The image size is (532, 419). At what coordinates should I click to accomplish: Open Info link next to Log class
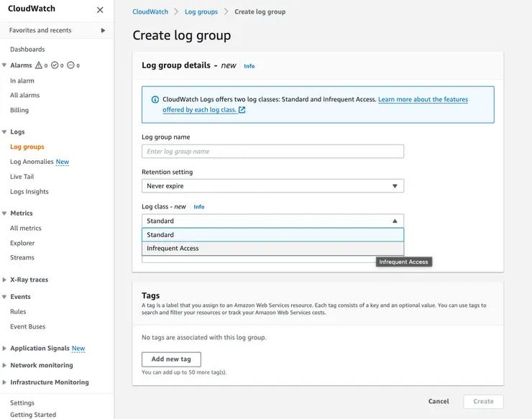tap(199, 207)
